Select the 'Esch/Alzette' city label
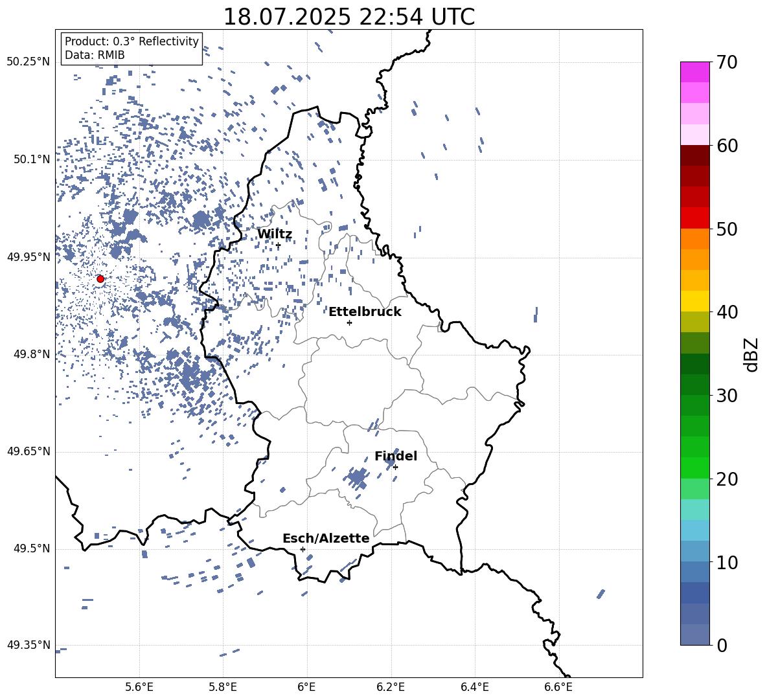 click(x=326, y=539)
